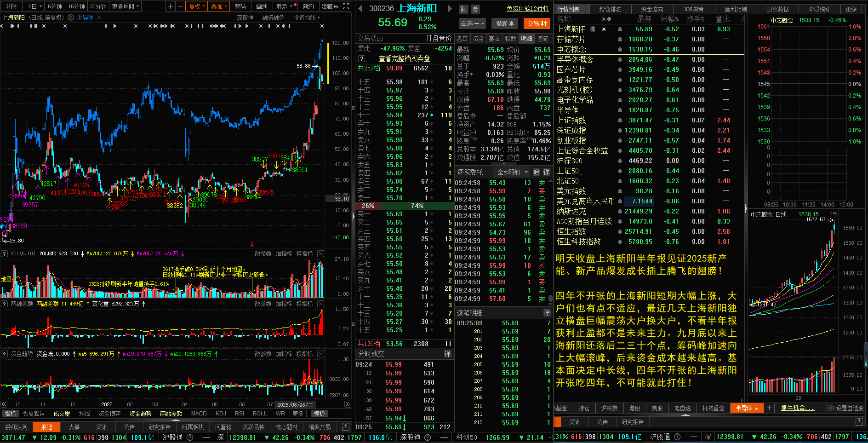Expand 半导体 tab dropdown arrow
This screenshot has height=443, width=868.
(757, 408)
